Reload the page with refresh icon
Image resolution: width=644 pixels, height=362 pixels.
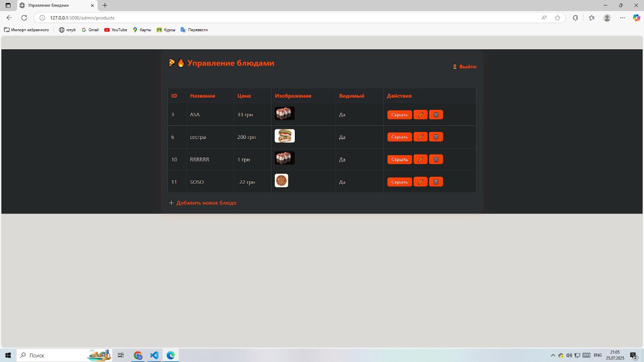pos(24,18)
